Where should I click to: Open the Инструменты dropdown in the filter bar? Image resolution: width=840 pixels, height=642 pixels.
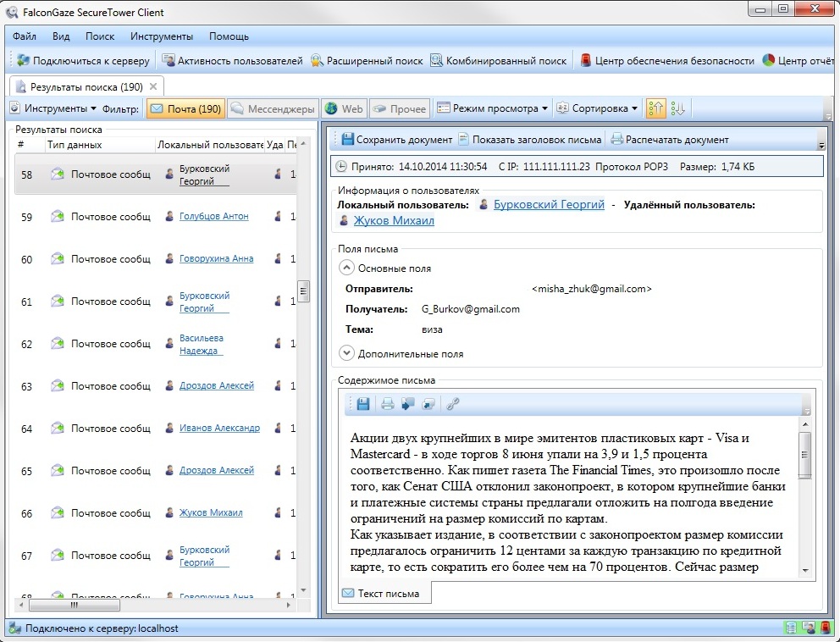point(53,108)
